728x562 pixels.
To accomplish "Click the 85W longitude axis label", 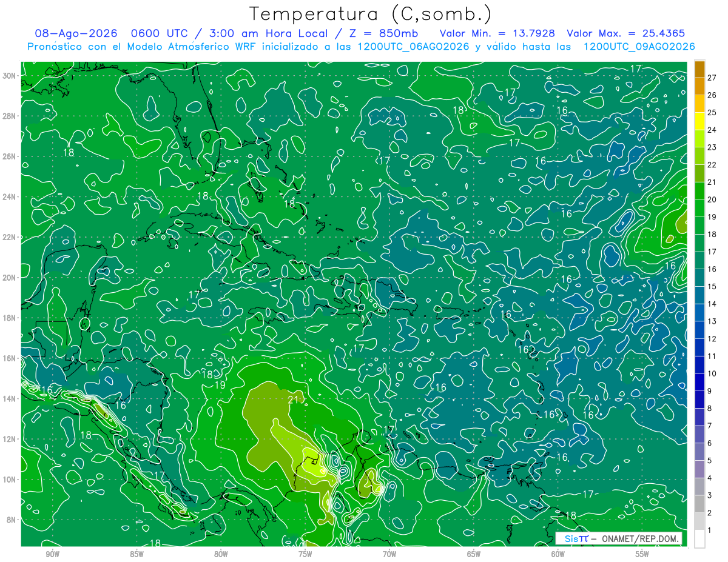I will coord(136,554).
